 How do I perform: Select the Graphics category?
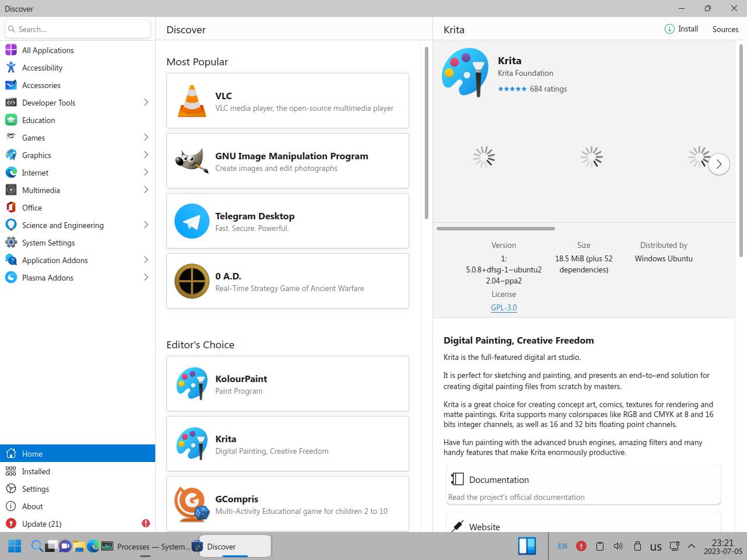click(x=78, y=155)
